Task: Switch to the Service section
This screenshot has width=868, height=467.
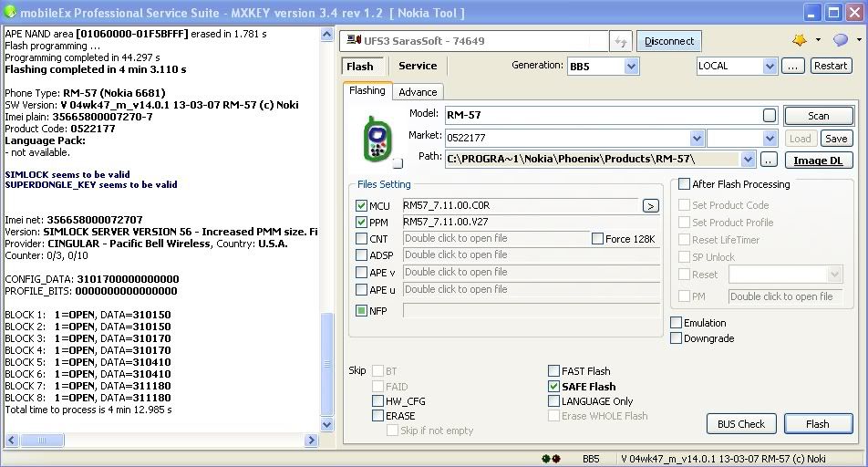Action: 418,66
